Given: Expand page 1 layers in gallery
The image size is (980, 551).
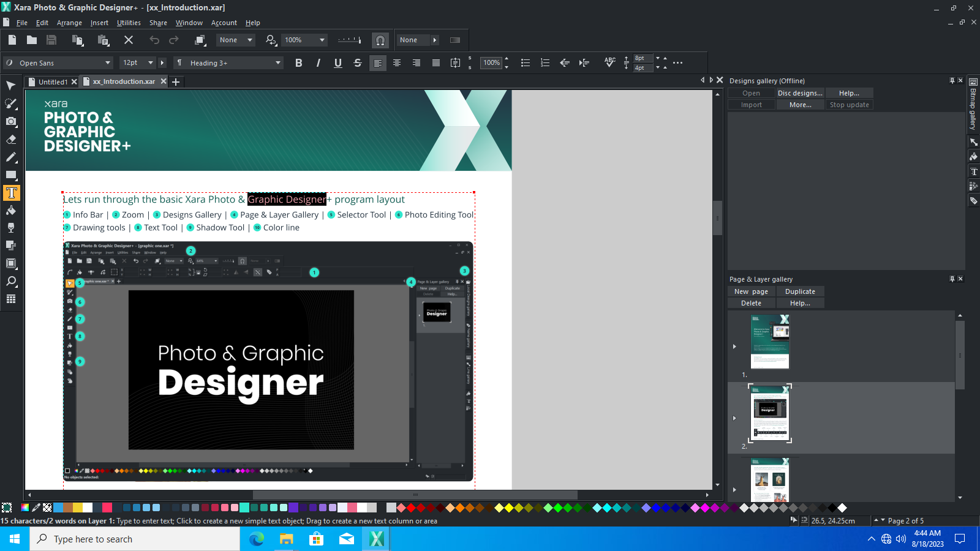Looking at the screenshot, I should click(x=734, y=347).
